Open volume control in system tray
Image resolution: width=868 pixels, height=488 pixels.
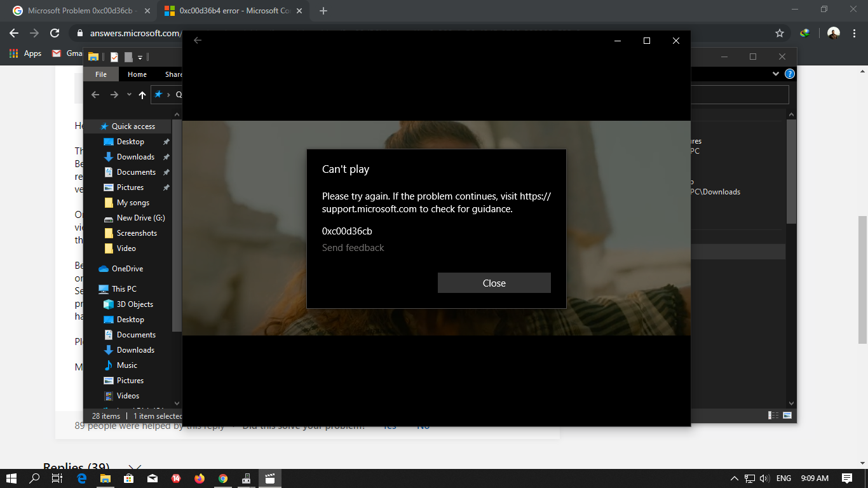click(x=764, y=478)
